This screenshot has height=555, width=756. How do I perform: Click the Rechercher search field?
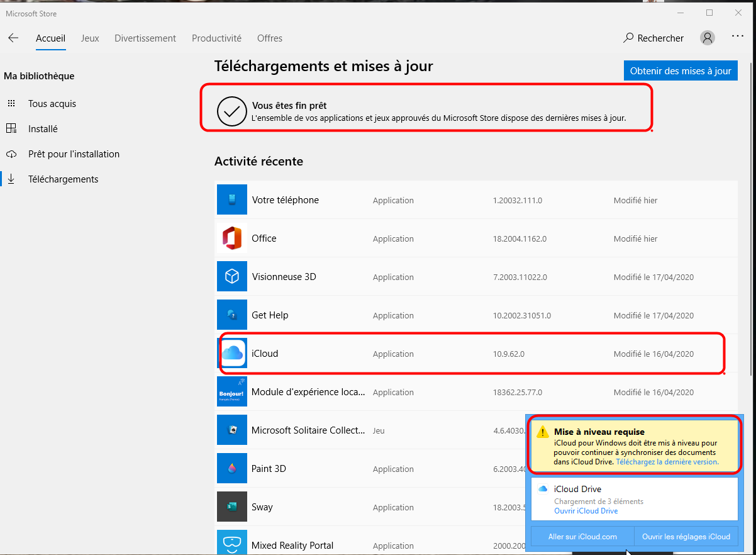click(x=653, y=38)
